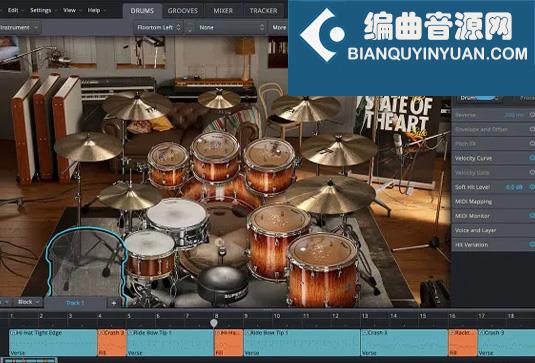Expand the Hit Variation section
535x363 pixels.
coord(471,245)
